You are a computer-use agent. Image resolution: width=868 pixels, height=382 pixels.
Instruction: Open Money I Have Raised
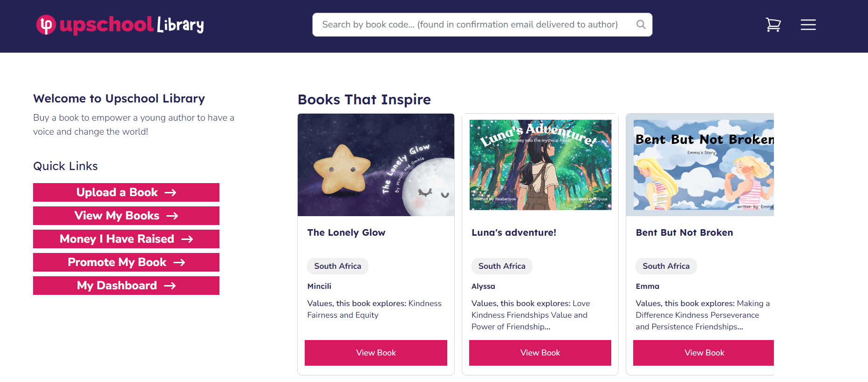coord(126,239)
